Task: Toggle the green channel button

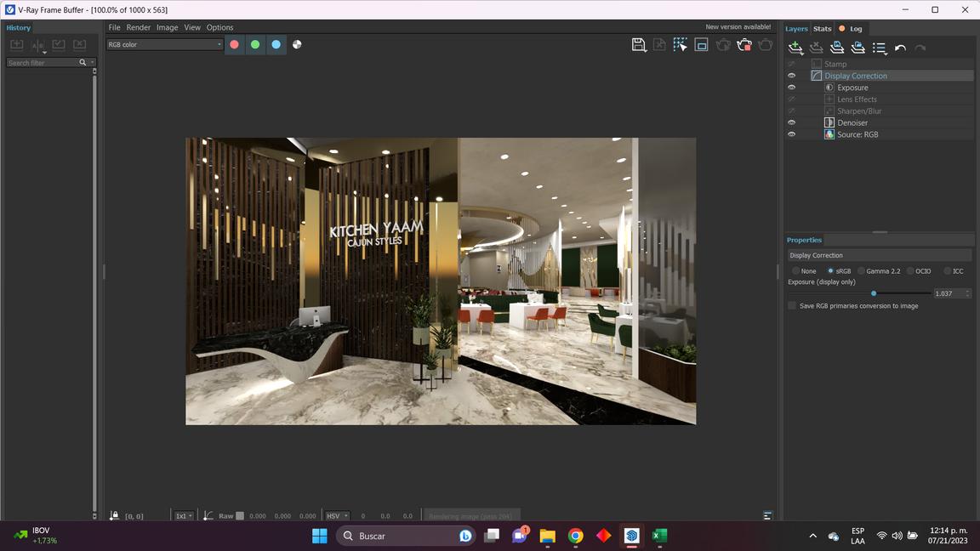Action: pos(255,44)
